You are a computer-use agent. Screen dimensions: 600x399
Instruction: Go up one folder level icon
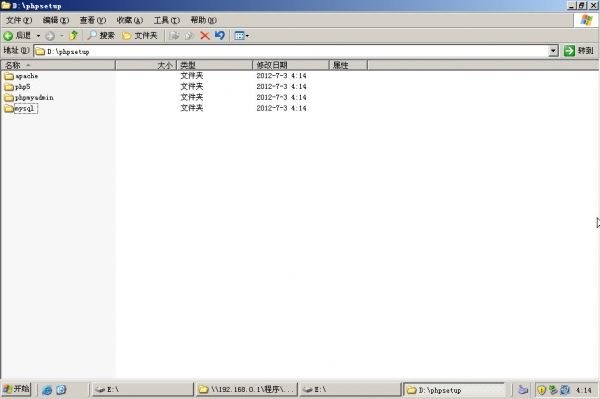[73, 36]
